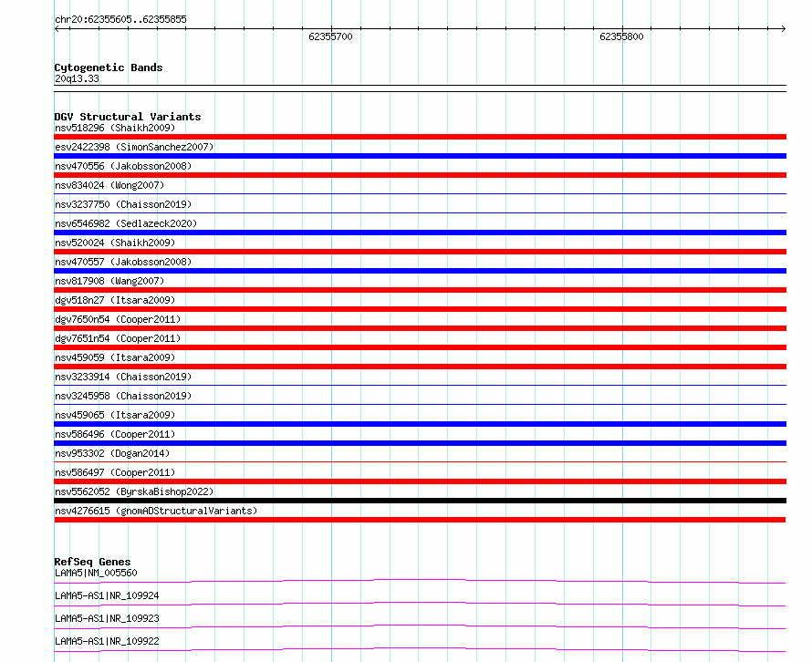Click the black bar under nsv5562052

click(x=420, y=501)
